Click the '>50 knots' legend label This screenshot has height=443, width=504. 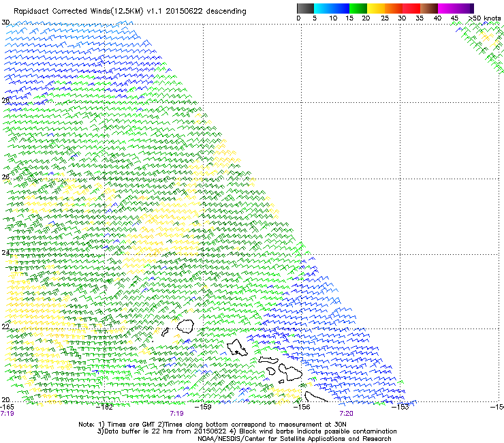click(x=484, y=18)
